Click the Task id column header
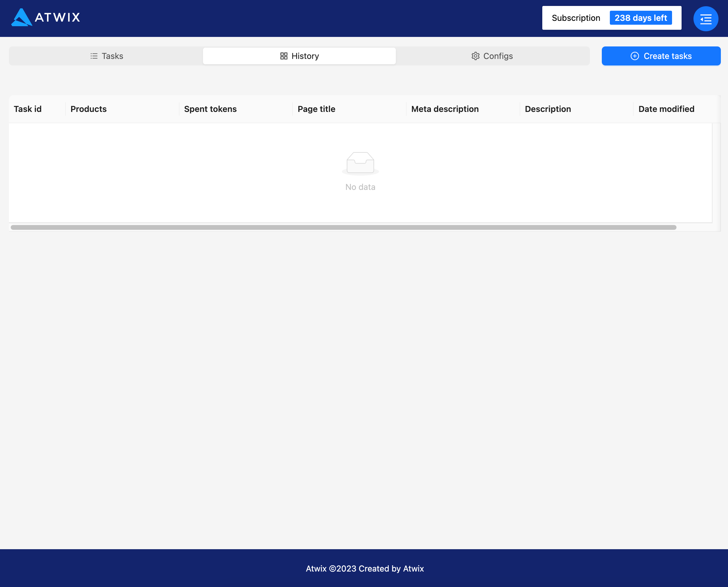Viewport: 728px width, 587px height. point(27,109)
